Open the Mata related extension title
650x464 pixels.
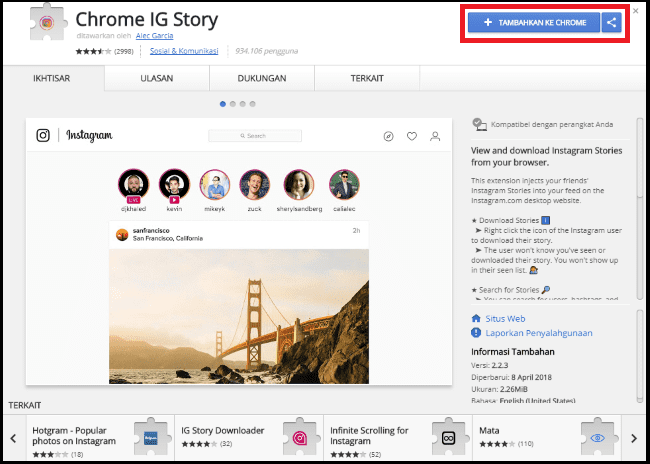[489, 430]
